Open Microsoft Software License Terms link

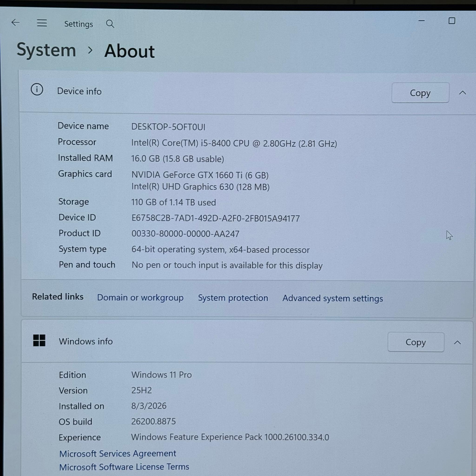[124, 467]
